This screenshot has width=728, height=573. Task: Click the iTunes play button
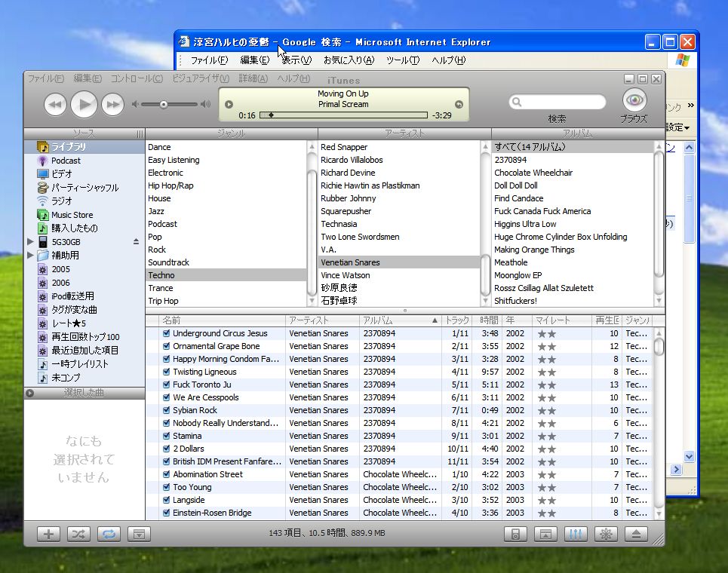coord(84,104)
